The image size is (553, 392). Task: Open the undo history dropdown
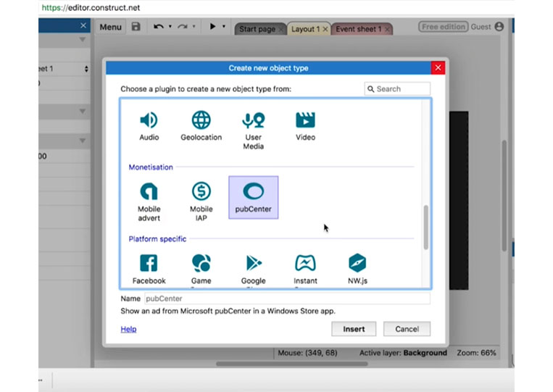tap(170, 26)
